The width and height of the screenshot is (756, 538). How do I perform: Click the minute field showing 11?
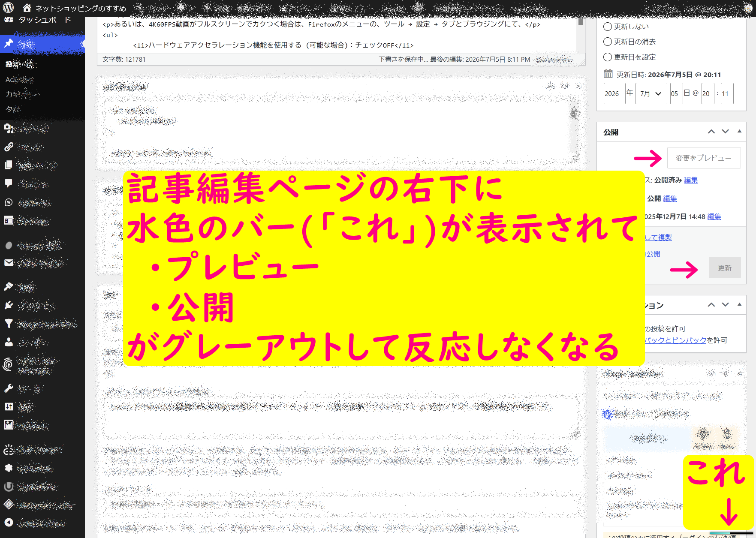(727, 93)
